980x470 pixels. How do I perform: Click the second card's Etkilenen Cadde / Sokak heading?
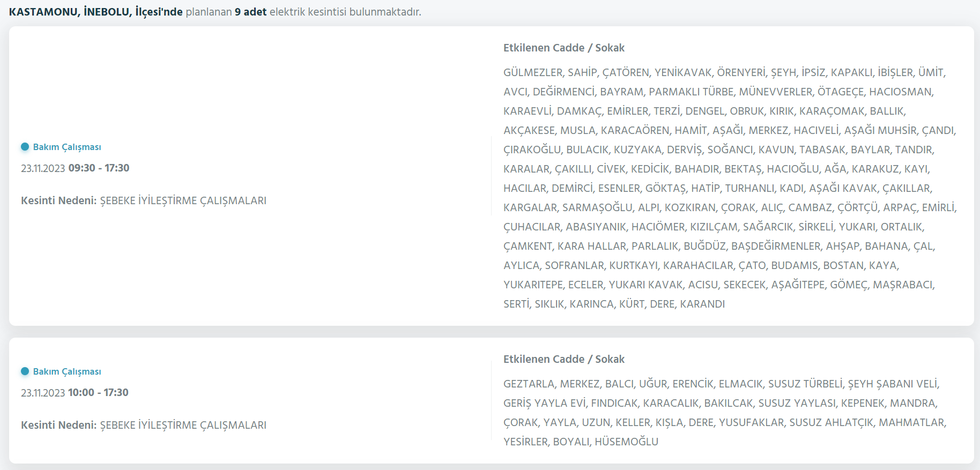pyautogui.click(x=563, y=359)
